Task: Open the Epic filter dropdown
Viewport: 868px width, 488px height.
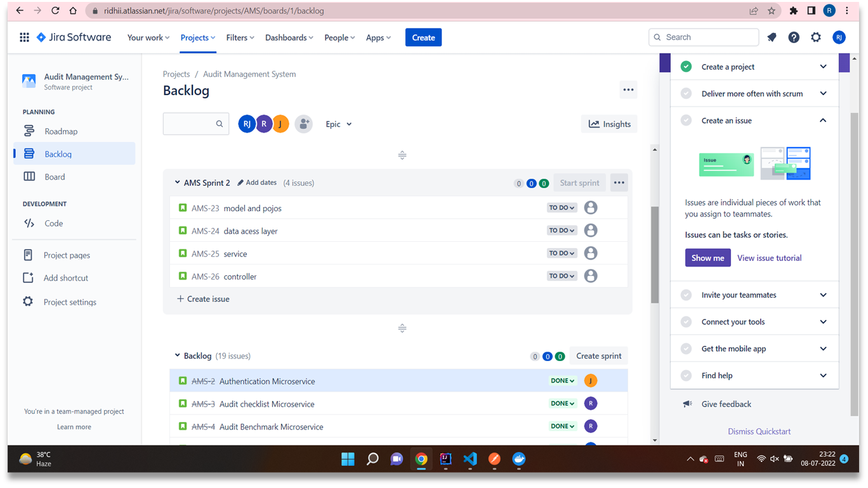Action: point(338,124)
